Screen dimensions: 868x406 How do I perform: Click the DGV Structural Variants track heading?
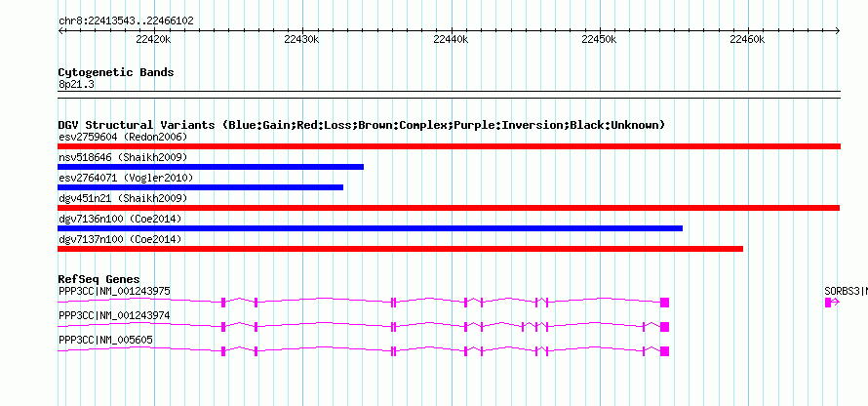(x=362, y=125)
